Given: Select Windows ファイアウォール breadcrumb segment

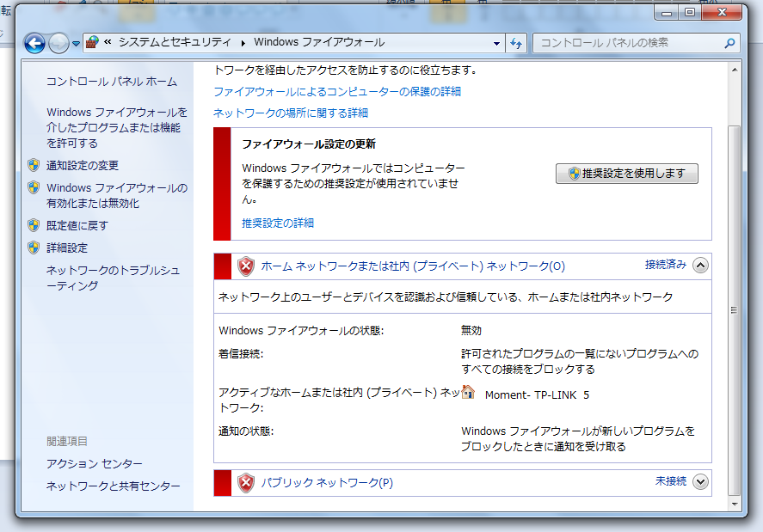Looking at the screenshot, I should (x=319, y=42).
